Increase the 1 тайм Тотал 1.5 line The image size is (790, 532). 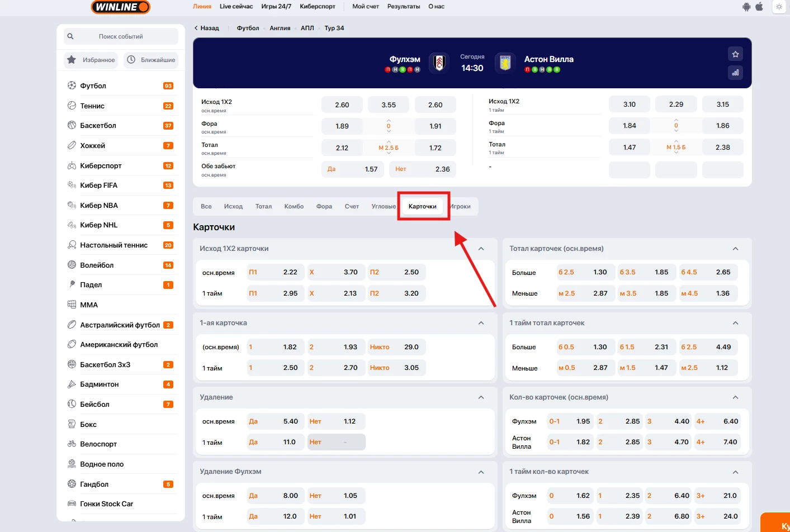point(676,141)
